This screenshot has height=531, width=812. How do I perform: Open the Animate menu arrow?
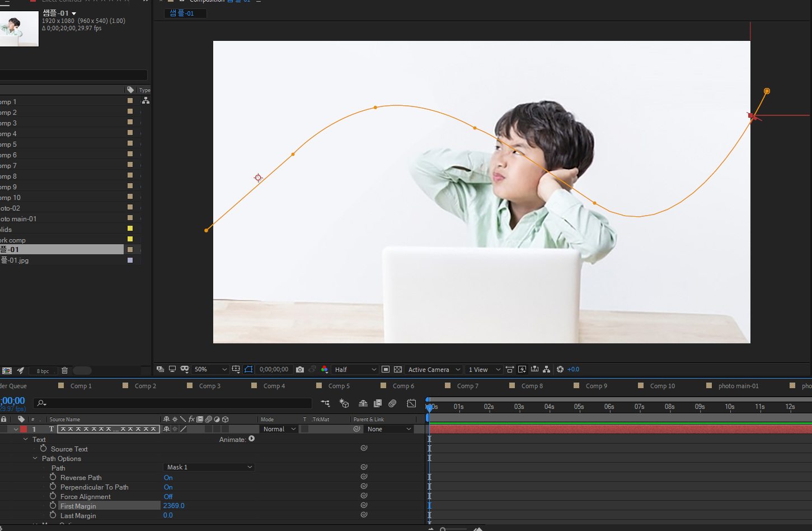[x=252, y=439]
